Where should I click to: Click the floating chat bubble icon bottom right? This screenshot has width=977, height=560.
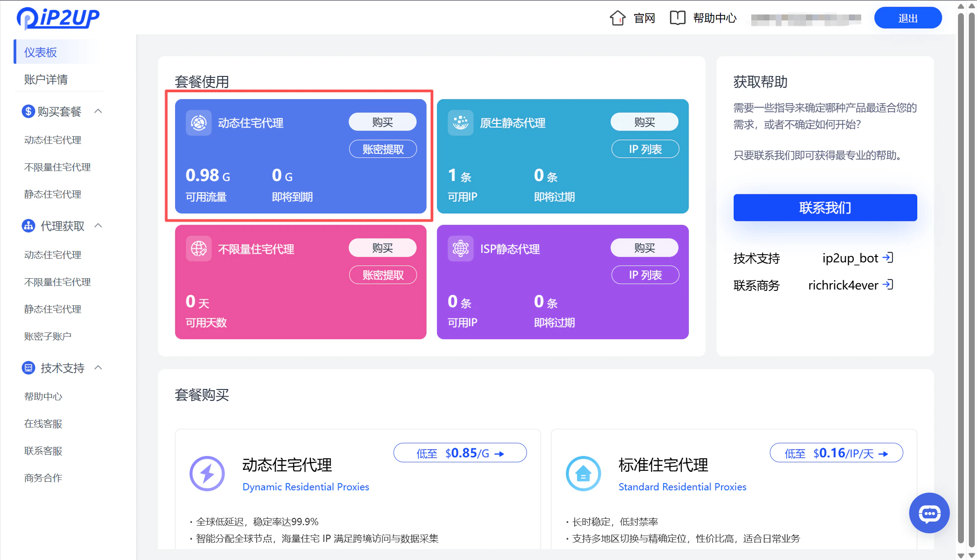pos(929,513)
